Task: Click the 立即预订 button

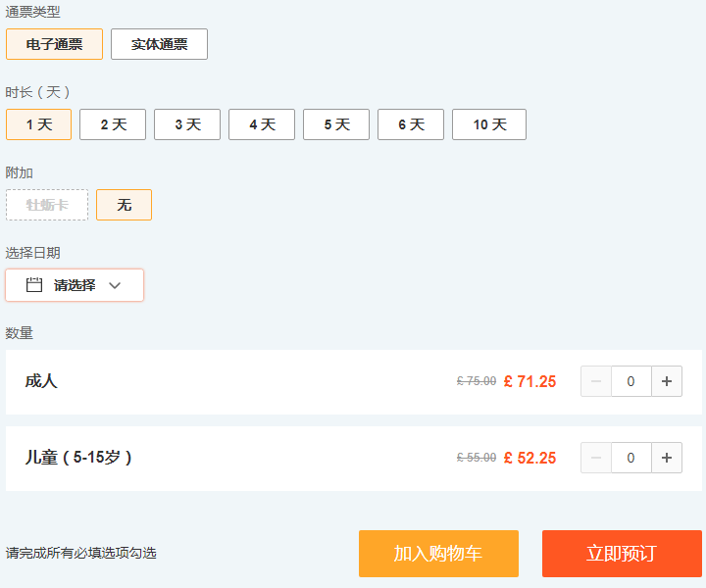Action: 622,554
